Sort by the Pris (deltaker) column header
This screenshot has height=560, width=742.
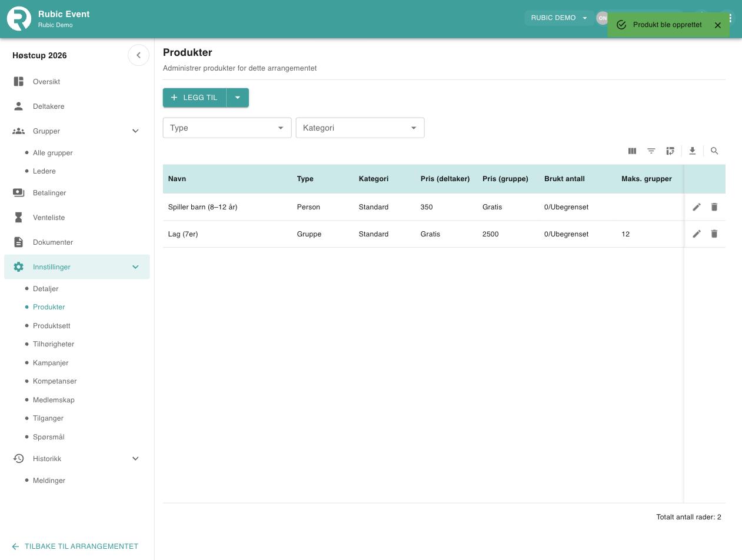click(445, 179)
